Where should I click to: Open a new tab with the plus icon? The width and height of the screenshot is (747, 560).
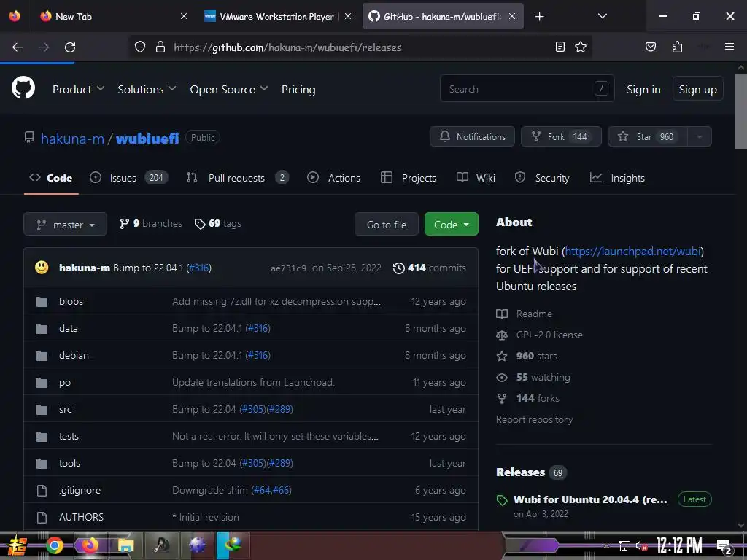pos(539,17)
